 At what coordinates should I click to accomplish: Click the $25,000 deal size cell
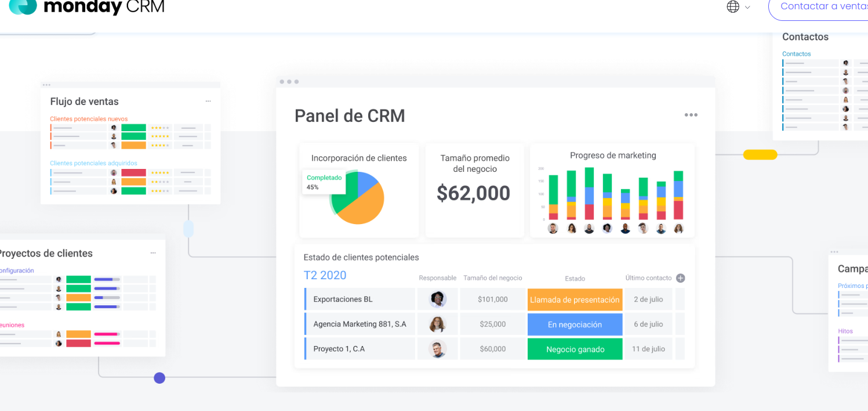493,325
